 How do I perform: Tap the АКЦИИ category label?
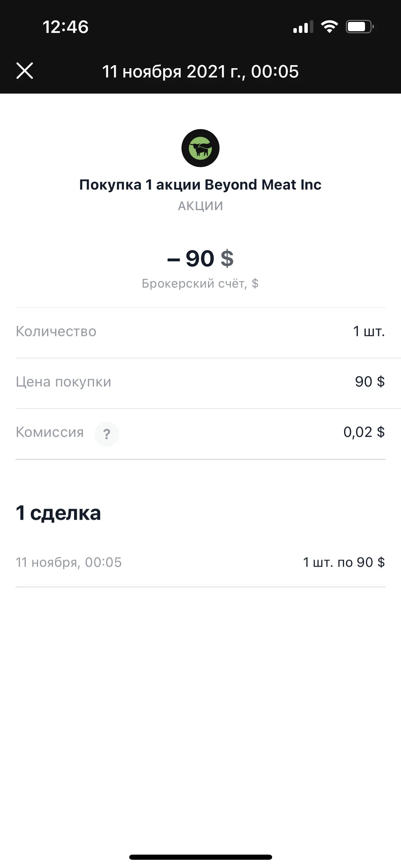pos(200,206)
